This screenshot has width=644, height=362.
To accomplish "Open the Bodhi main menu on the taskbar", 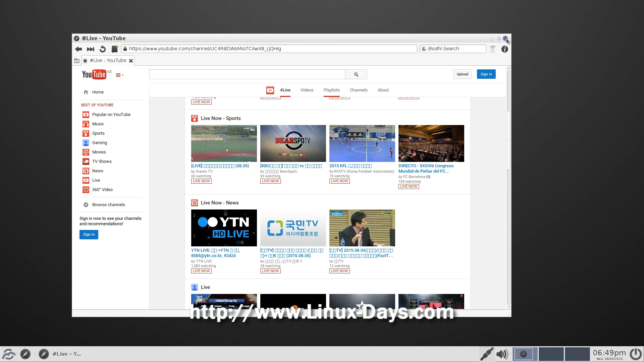I will click(x=9, y=354).
